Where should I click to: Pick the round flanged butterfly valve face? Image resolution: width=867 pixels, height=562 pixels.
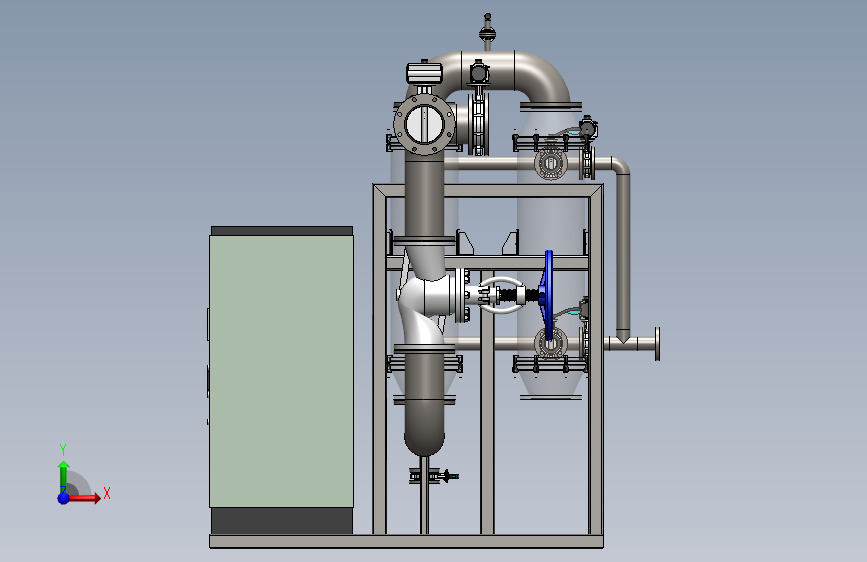pos(424,124)
